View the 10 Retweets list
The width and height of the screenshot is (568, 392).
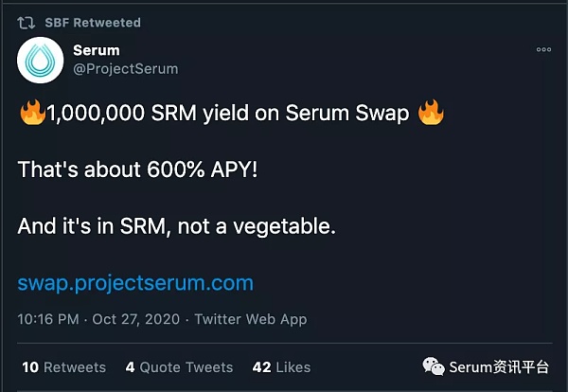(64, 367)
